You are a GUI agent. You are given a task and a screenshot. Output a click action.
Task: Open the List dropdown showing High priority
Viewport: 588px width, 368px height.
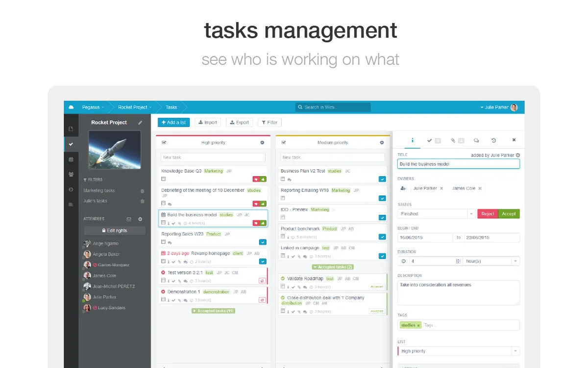click(459, 351)
